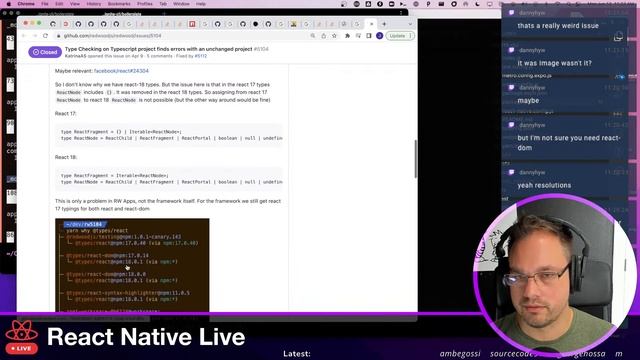640x360 pixels.
Task: Click 'thats a really weird issue' chat message
Action: click(x=558, y=26)
